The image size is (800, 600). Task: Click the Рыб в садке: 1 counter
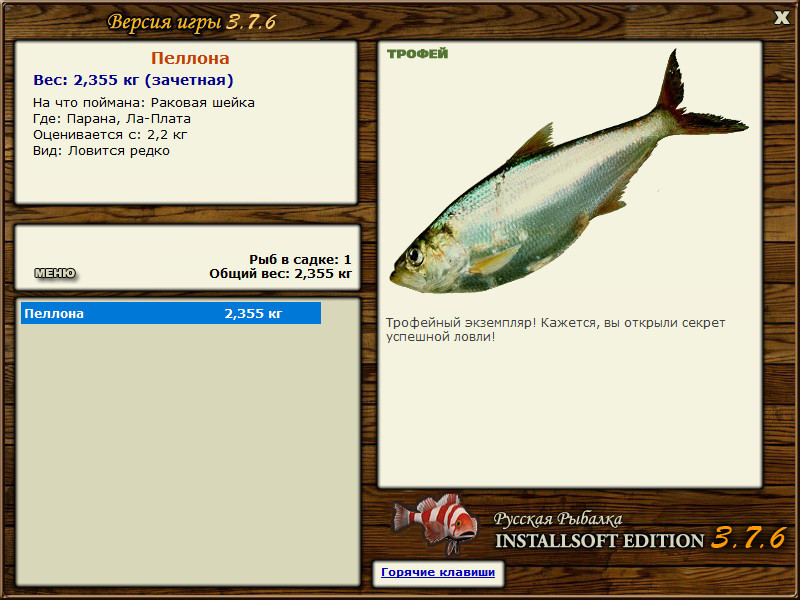coord(301,260)
